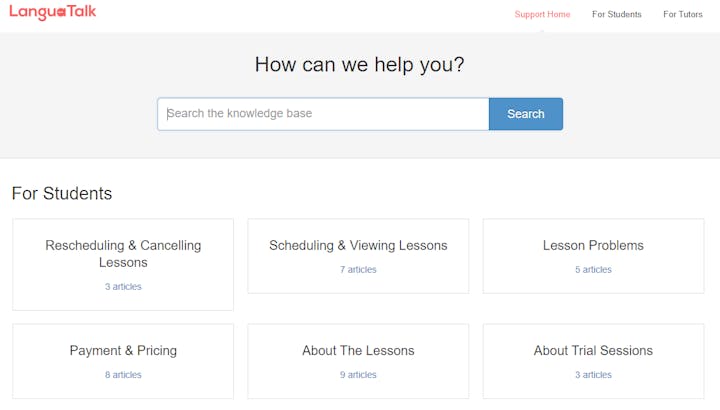This screenshot has height=410, width=720.
Task: Open the Lesson Problems category
Action: pos(593,245)
